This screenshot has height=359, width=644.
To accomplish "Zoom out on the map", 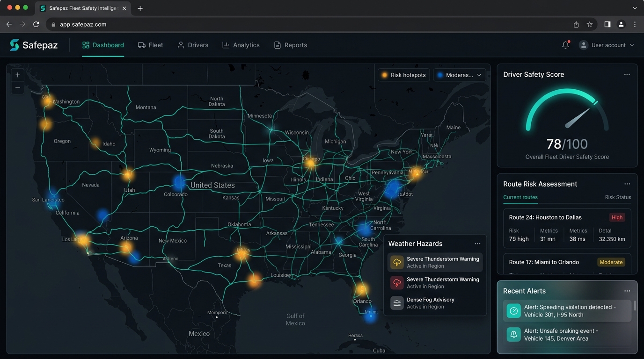I will [17, 87].
